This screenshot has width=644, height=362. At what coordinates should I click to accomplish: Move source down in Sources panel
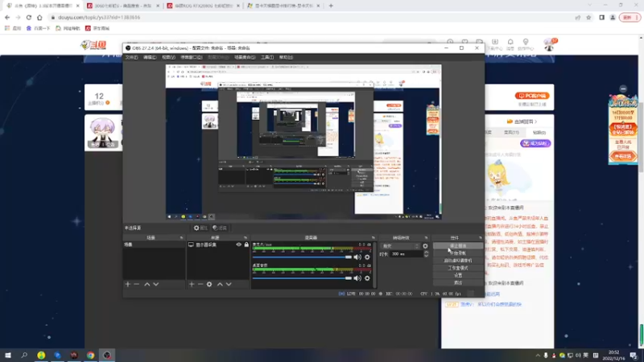229,284
